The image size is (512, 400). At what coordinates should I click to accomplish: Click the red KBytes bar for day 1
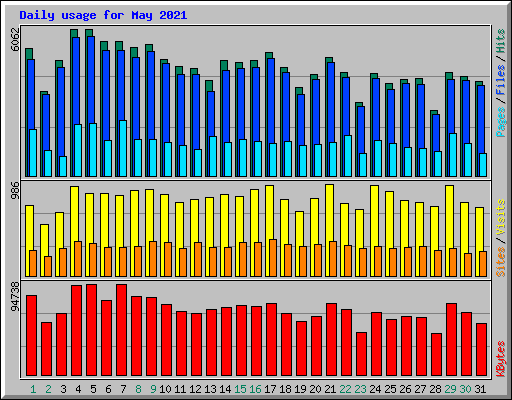click(32, 336)
